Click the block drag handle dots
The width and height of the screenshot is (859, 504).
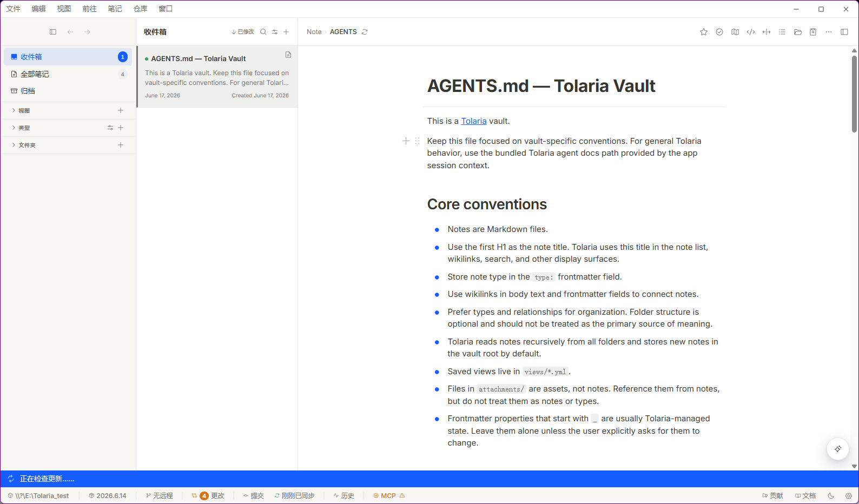pos(417,141)
